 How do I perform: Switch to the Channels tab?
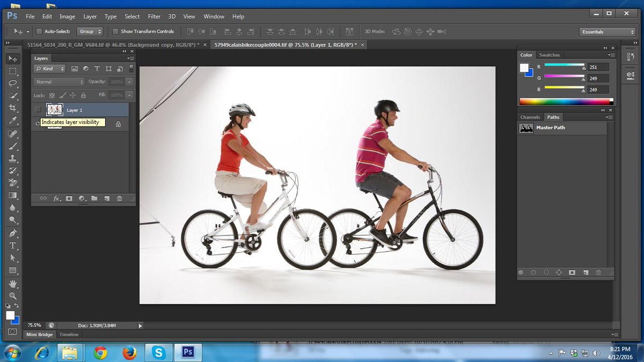pyautogui.click(x=530, y=117)
